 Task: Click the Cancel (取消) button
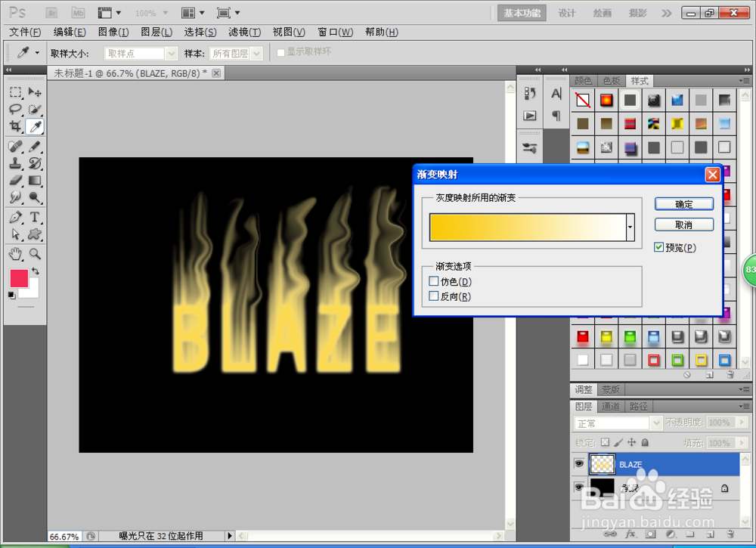tap(683, 224)
